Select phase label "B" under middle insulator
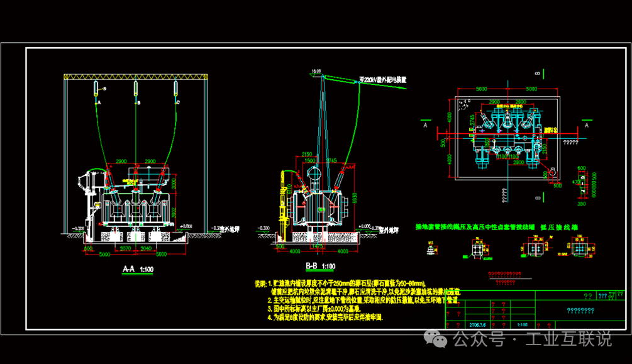632x364 pixels. (138, 103)
